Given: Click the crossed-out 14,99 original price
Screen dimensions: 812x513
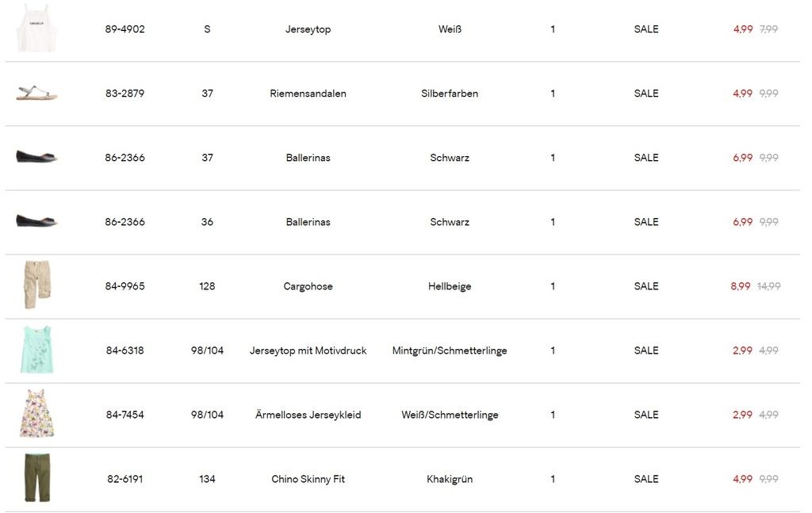Looking at the screenshot, I should [x=768, y=286].
